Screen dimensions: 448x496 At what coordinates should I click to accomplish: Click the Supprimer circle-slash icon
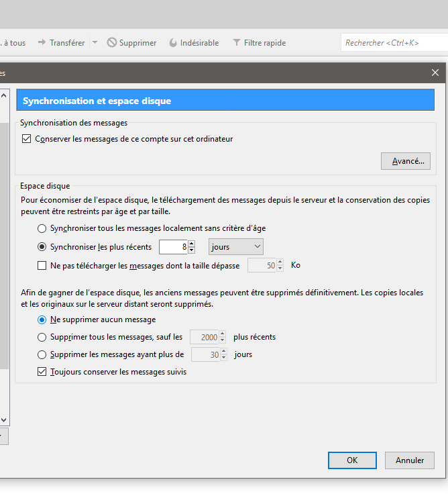tap(111, 42)
